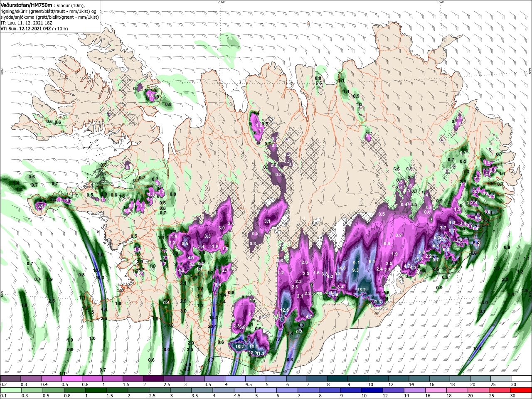Click the 14.4 precipitation value

point(213,318)
